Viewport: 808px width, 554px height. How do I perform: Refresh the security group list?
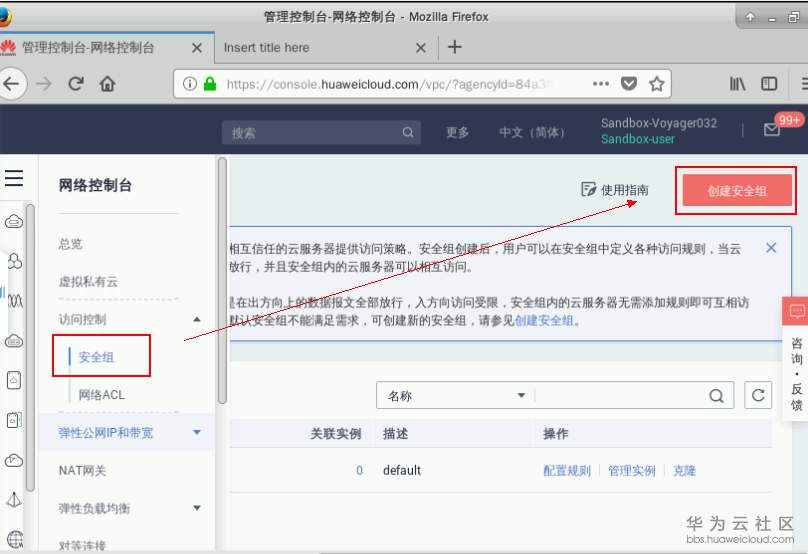[758, 395]
